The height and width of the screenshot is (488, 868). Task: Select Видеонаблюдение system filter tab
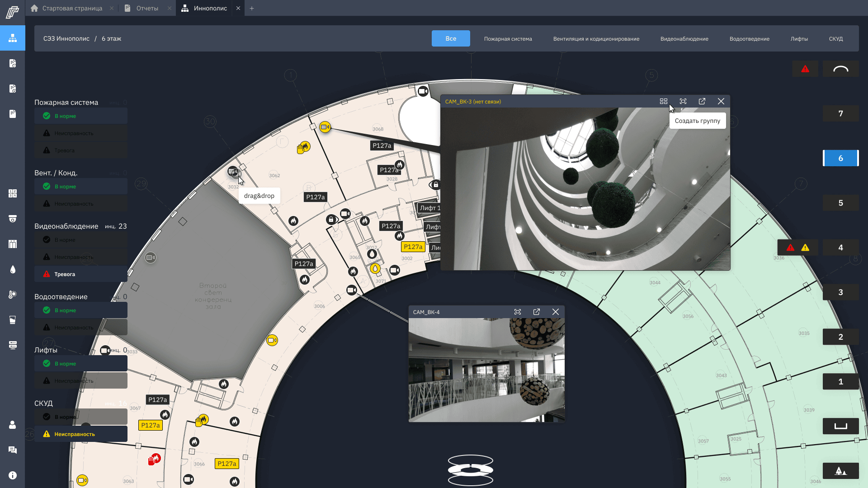click(x=684, y=39)
